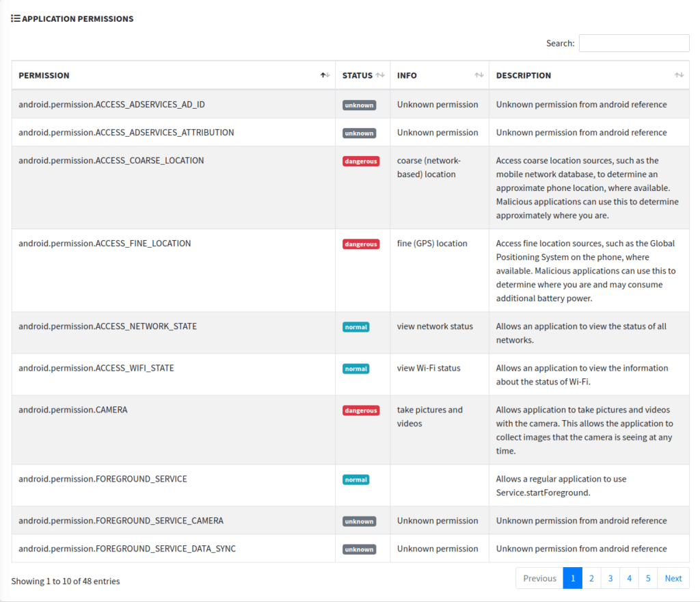Click the STATUS column header text

pos(357,75)
